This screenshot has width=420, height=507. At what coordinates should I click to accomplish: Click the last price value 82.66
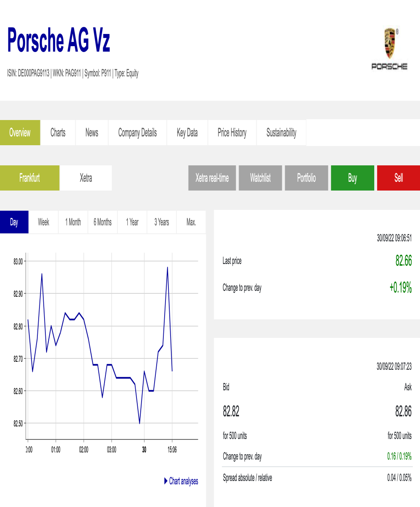coord(404,261)
